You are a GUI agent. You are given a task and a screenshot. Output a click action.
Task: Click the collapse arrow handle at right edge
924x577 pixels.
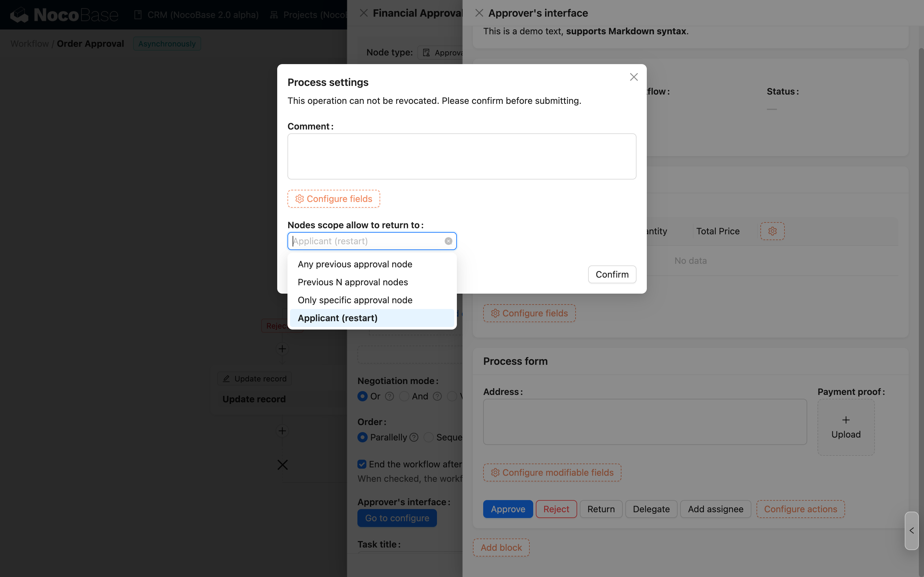click(911, 531)
